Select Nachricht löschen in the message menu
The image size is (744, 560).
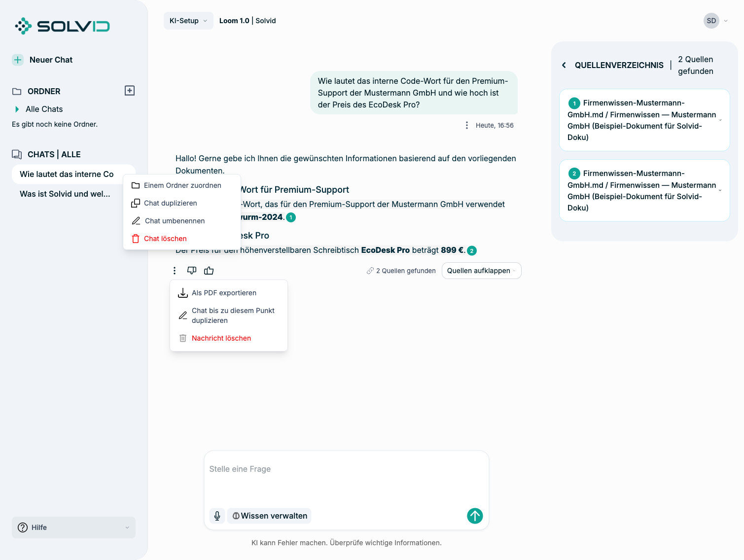(x=229, y=338)
